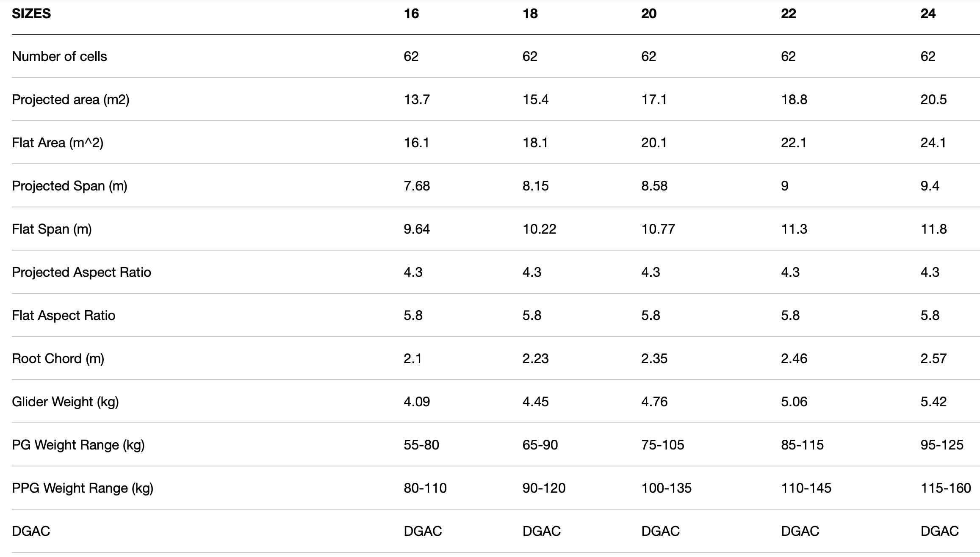
Task: Click the PG Weight Range 95-125 cell
Action: click(942, 445)
